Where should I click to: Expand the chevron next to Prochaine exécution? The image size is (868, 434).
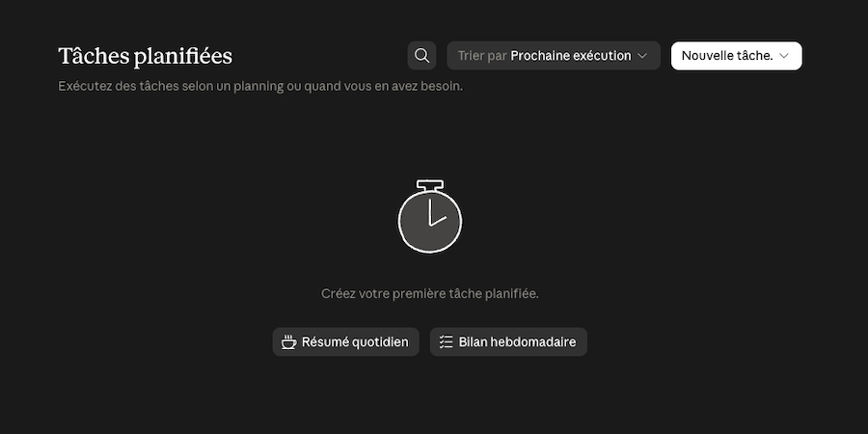click(642, 56)
